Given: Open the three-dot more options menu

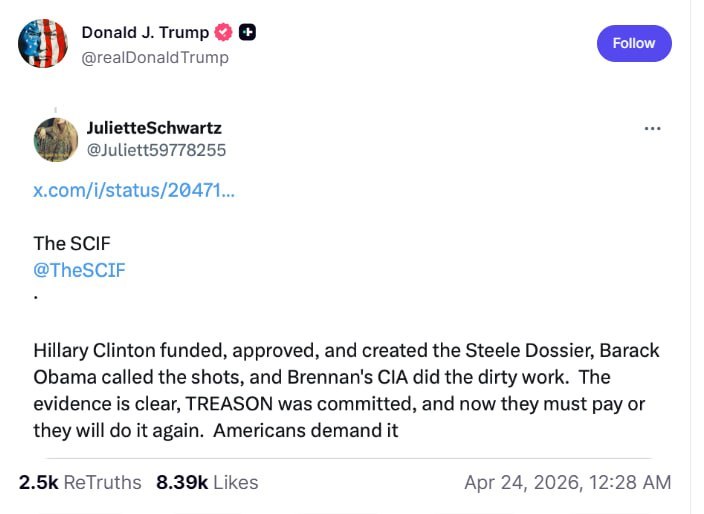Looking at the screenshot, I should (x=652, y=128).
